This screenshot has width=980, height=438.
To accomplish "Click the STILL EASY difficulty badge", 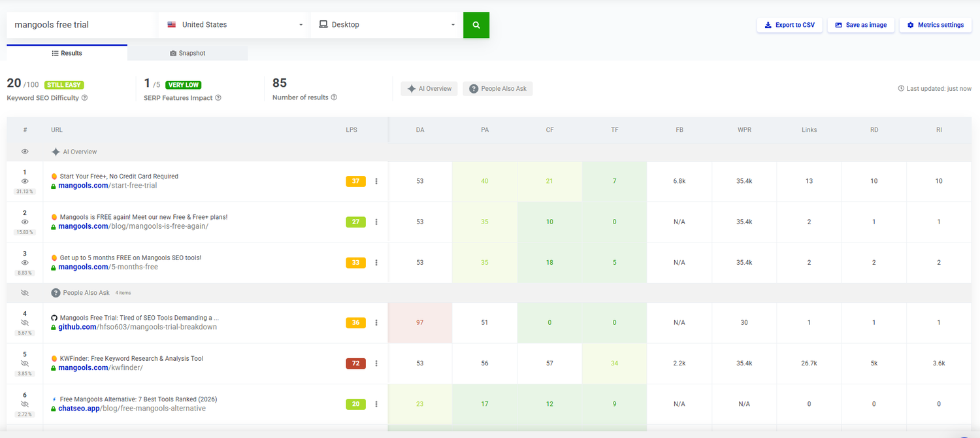I will click(65, 85).
